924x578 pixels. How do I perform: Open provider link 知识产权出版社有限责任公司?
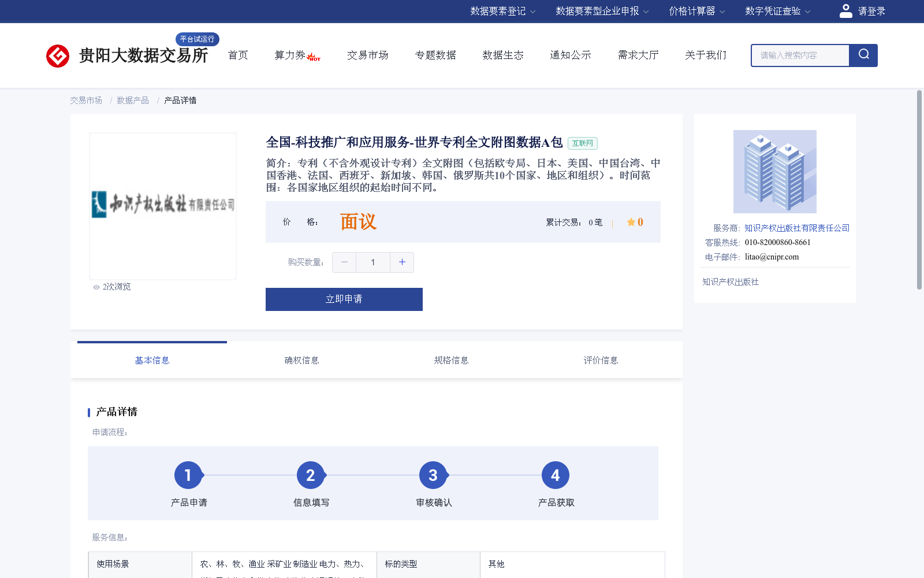(x=797, y=228)
